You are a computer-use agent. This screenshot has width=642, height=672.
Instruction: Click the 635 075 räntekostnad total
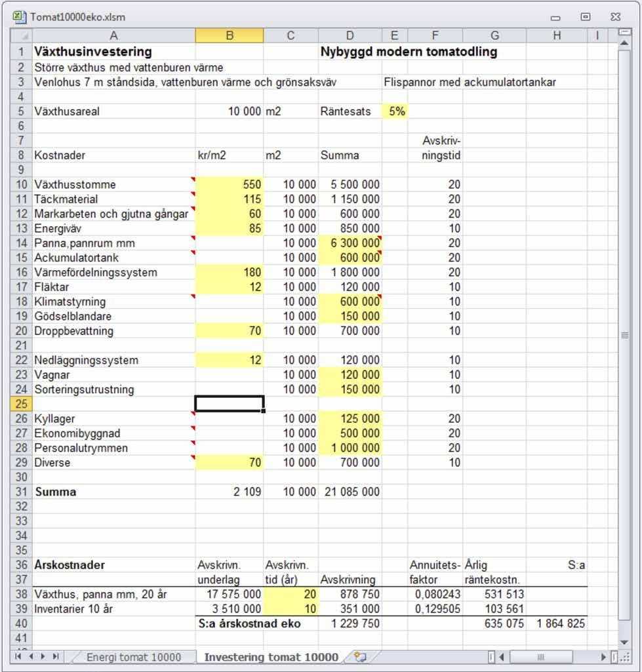point(494,623)
